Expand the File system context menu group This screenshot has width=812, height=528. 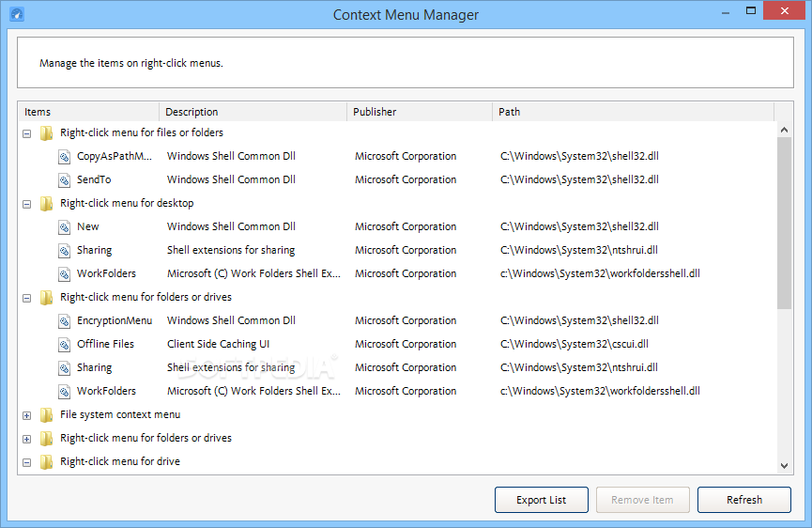[x=27, y=415]
